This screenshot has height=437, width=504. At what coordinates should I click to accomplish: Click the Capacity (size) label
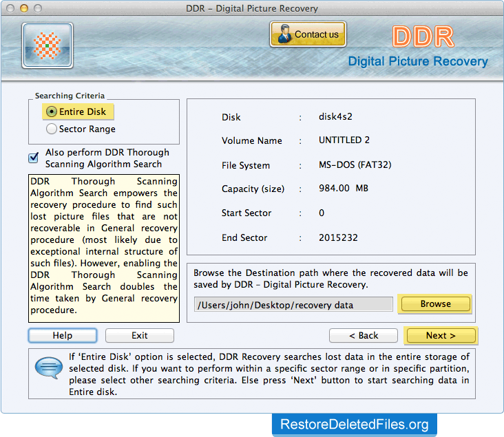tap(253, 189)
